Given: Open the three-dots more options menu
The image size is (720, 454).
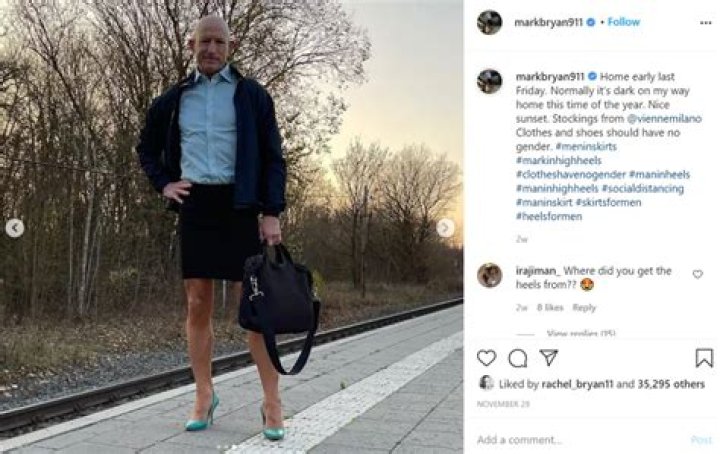Looking at the screenshot, I should [705, 23].
